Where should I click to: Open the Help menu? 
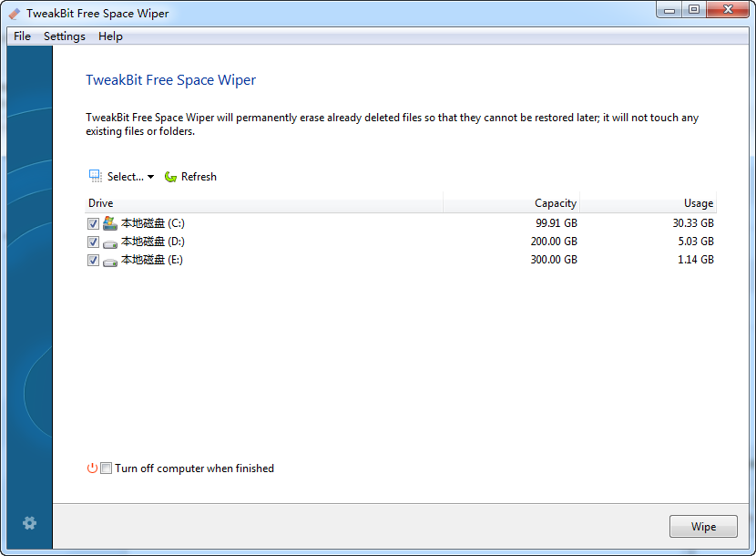(x=110, y=36)
